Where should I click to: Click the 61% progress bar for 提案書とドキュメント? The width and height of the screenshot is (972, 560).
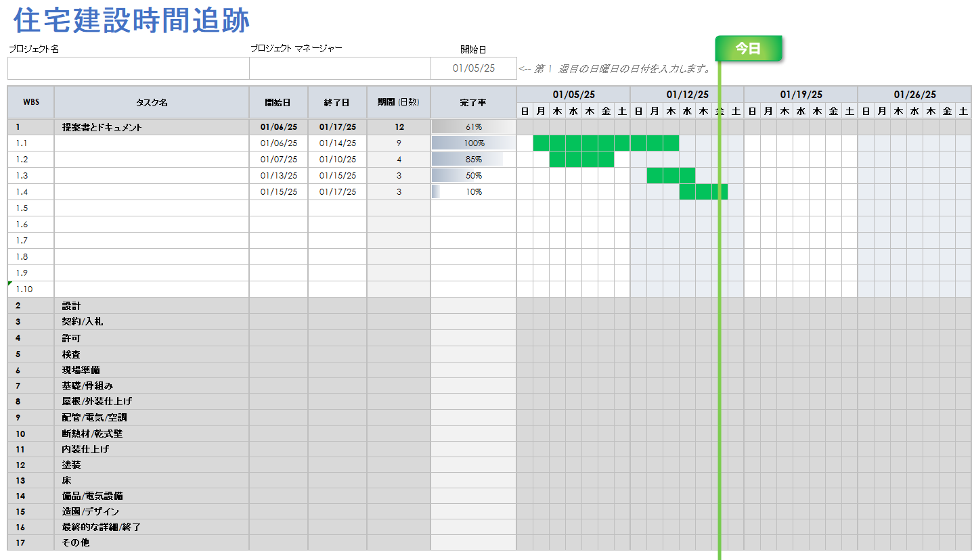[x=474, y=127]
